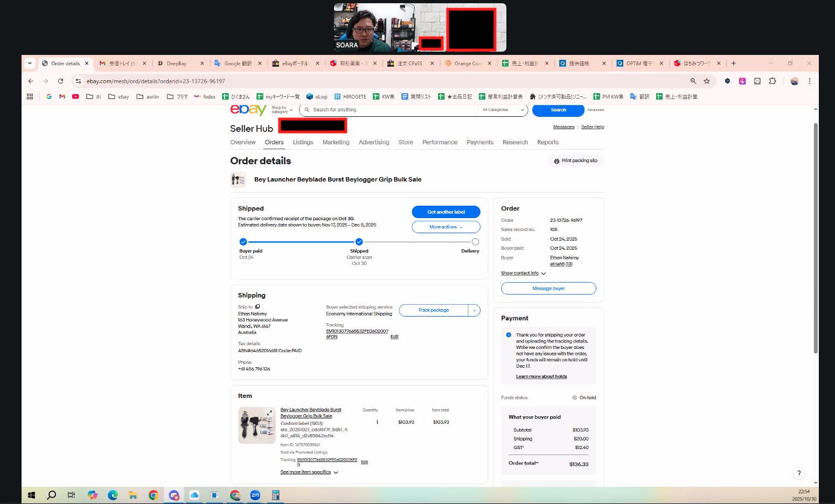Click the printer icon for Print packing slip
The width and height of the screenshot is (835, 504).
click(556, 161)
